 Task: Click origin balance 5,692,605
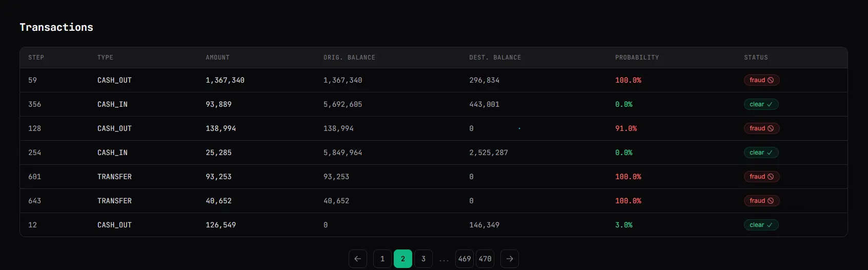342,104
